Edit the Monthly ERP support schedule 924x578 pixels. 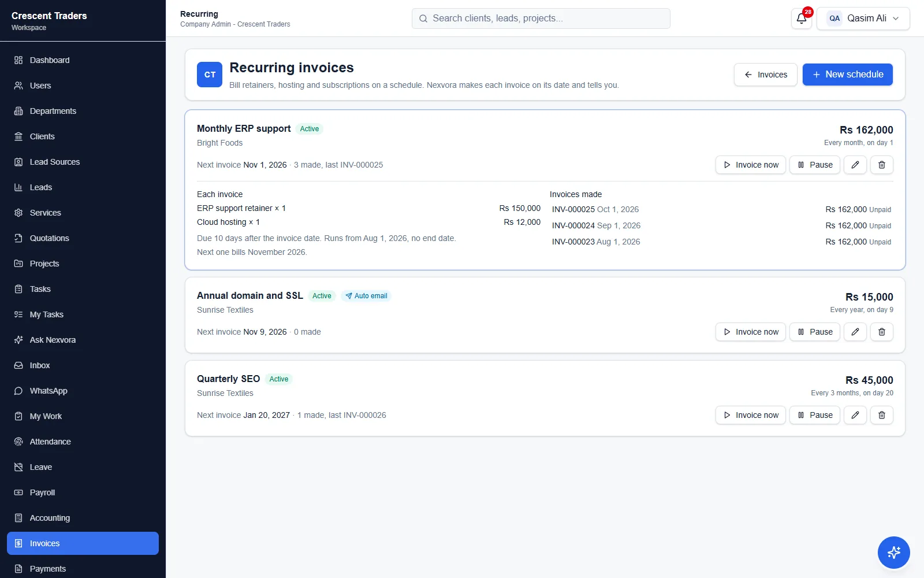click(x=855, y=165)
